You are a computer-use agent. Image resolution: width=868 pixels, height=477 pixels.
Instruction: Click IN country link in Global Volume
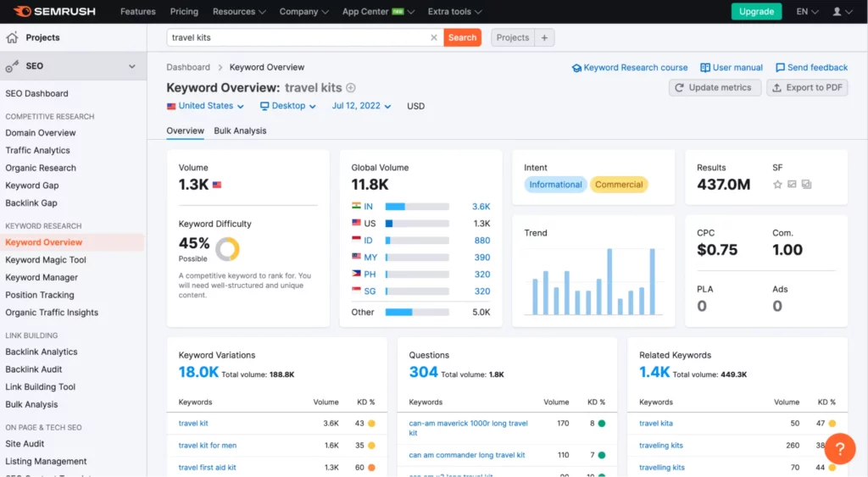point(368,207)
